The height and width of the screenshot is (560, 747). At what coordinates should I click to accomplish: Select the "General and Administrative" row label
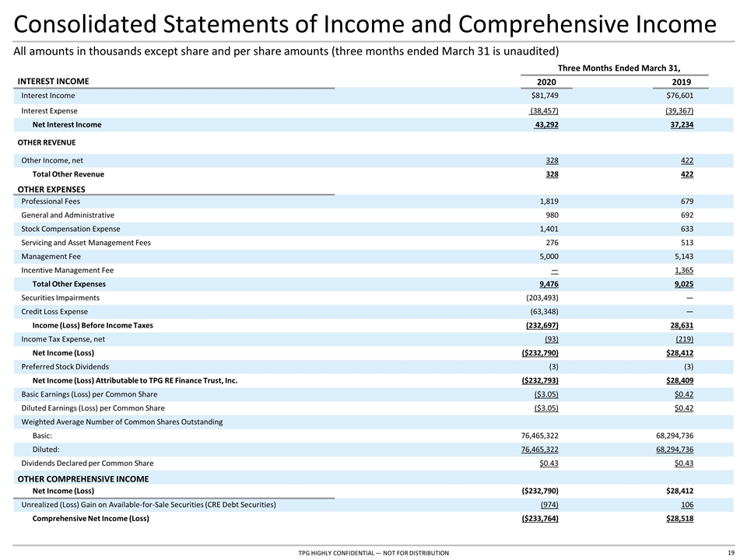pos(68,215)
